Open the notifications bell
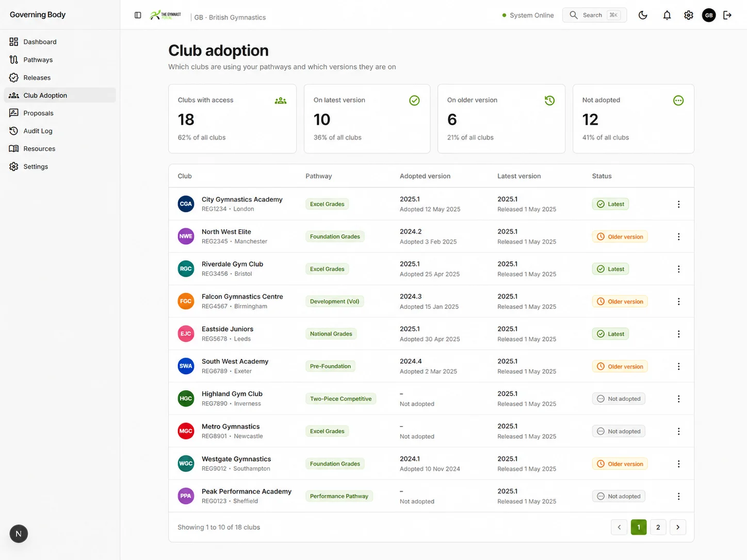Image resolution: width=747 pixels, height=560 pixels. tap(667, 15)
